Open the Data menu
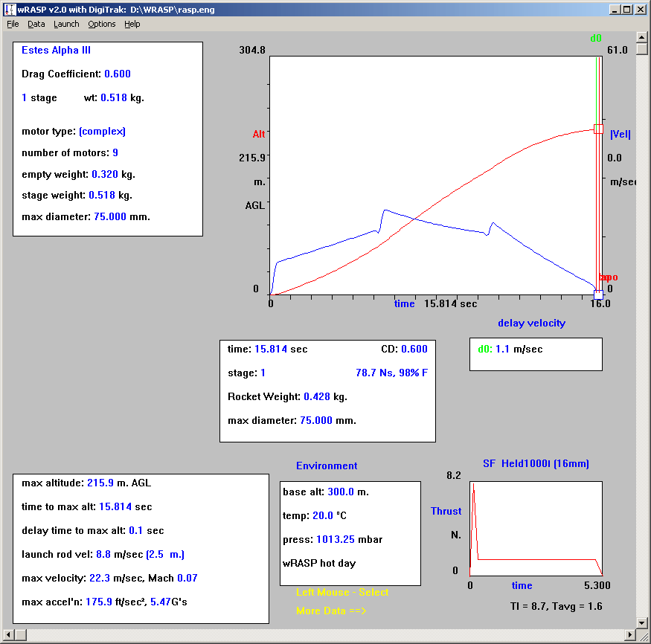Viewport: 651px width, 644px height. click(x=36, y=24)
